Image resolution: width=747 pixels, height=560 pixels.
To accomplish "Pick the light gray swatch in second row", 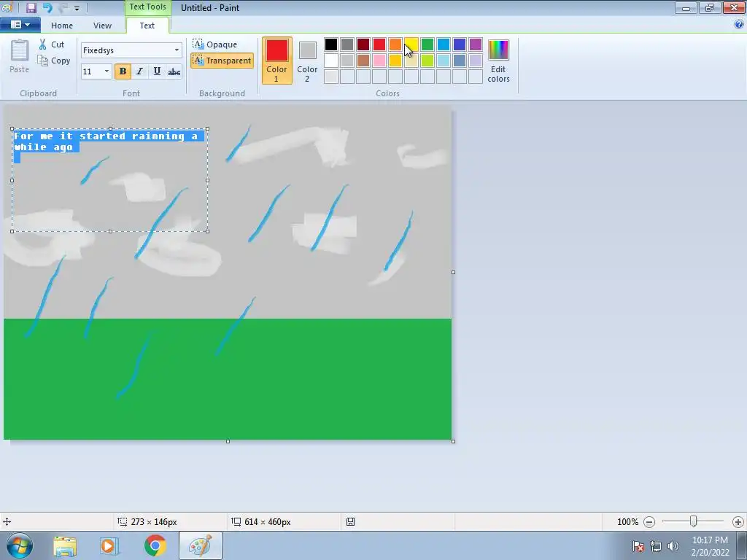I will [347, 61].
